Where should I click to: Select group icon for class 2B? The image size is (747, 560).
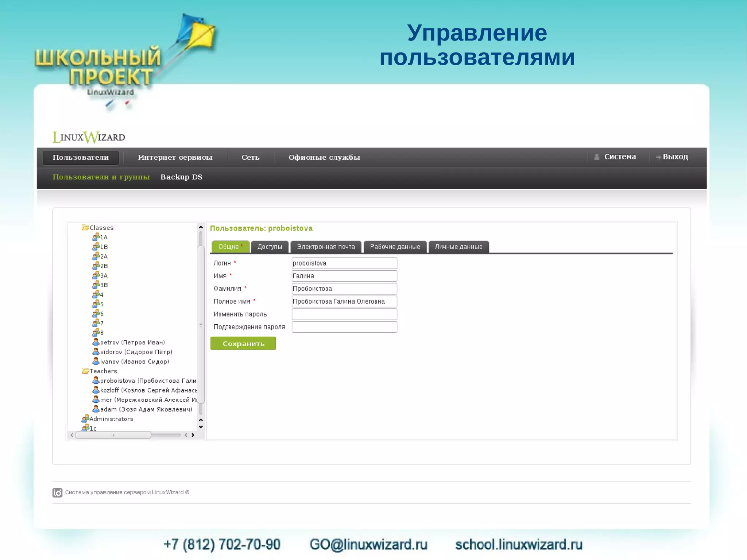click(x=96, y=266)
